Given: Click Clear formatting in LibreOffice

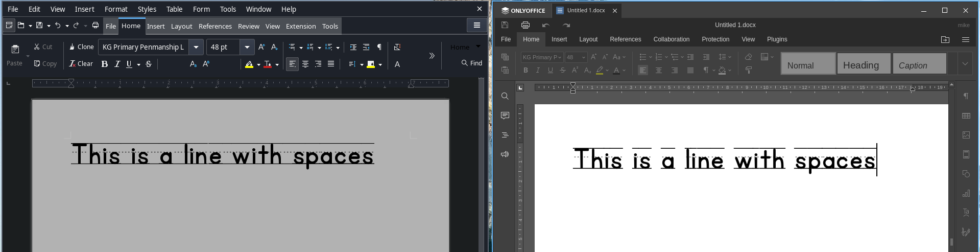Looking at the screenshot, I should [81, 64].
